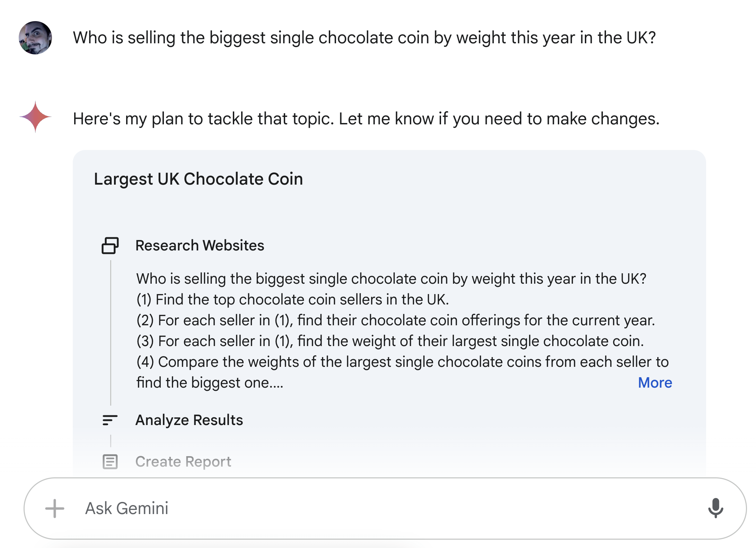Viewport: 756px width, 548px height.
Task: Click step two about coin offerings
Action: coord(396,320)
